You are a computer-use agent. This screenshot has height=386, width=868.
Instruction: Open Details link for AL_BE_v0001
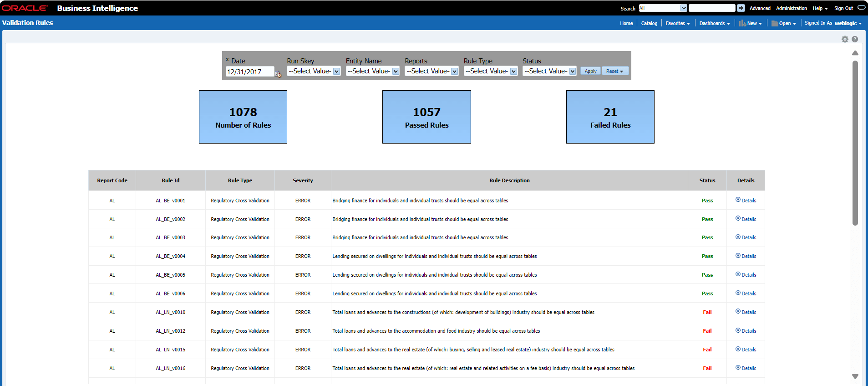(x=749, y=201)
